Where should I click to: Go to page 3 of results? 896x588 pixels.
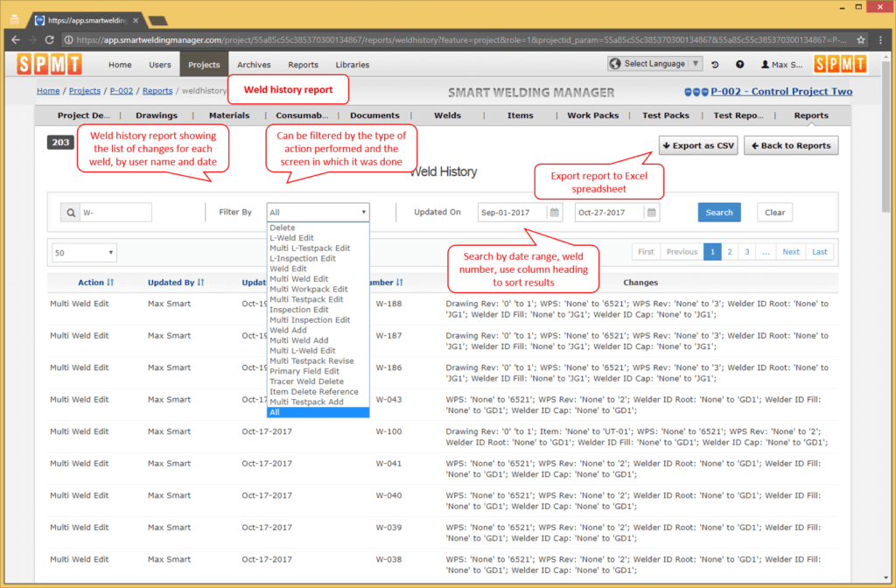click(x=747, y=251)
